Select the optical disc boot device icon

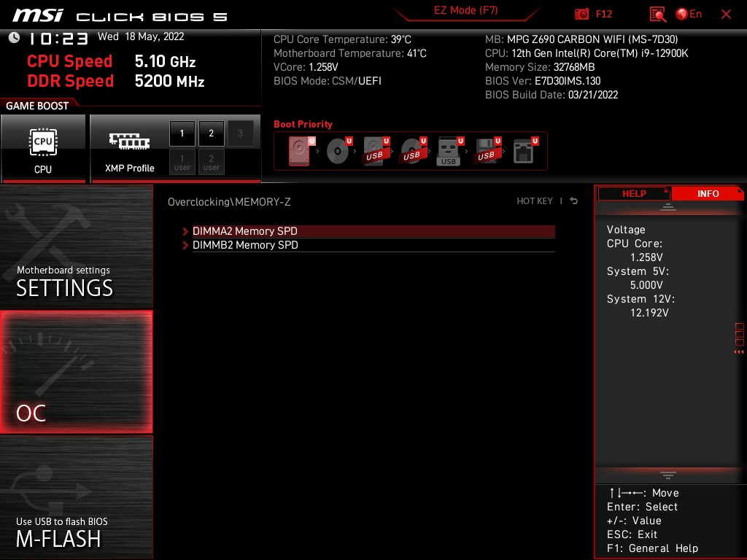click(338, 151)
